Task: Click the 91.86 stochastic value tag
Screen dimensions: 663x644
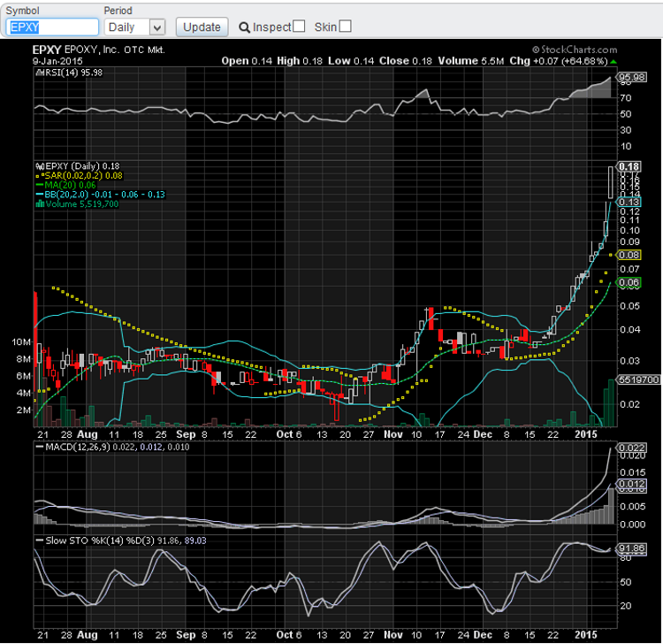Action: [x=632, y=548]
